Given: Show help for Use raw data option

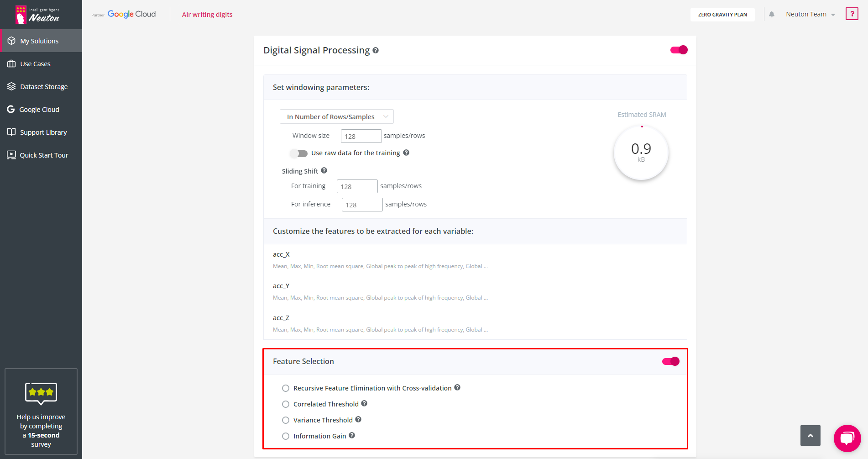Looking at the screenshot, I should [406, 153].
